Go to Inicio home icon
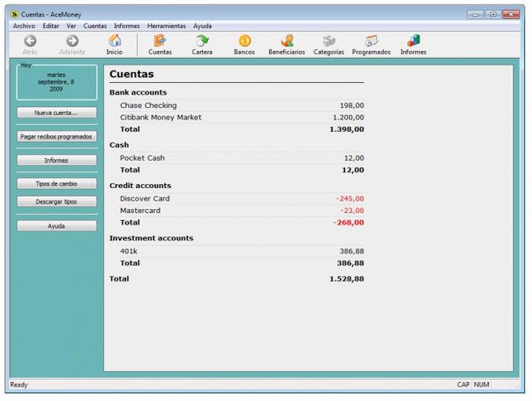 coord(115,41)
